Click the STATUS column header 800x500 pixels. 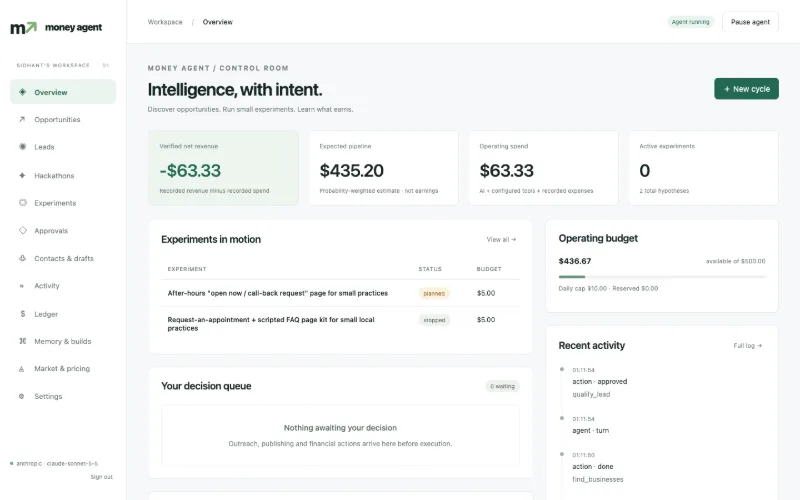click(x=430, y=269)
